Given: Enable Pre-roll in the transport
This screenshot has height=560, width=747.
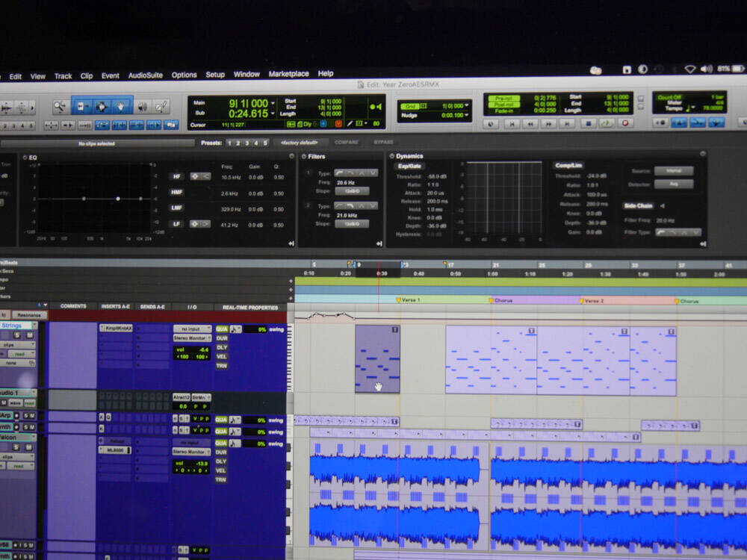Looking at the screenshot, I should click(504, 98).
